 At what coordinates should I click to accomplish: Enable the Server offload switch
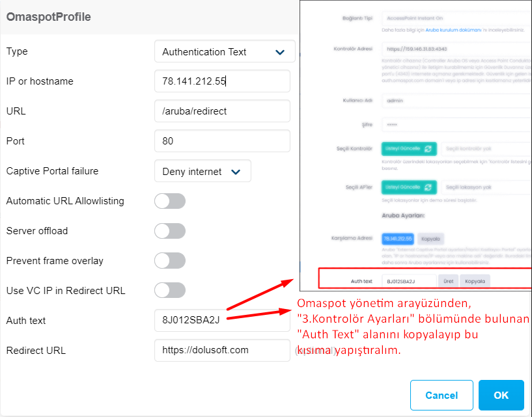pos(170,231)
